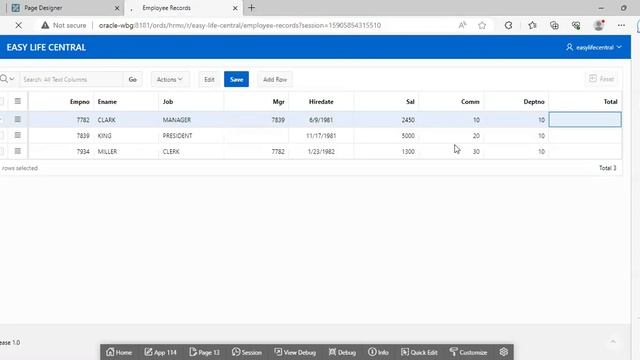Viewport: 640px width, 360px height.
Task: Open developer toolbar settings gear icon
Action: [x=503, y=351]
